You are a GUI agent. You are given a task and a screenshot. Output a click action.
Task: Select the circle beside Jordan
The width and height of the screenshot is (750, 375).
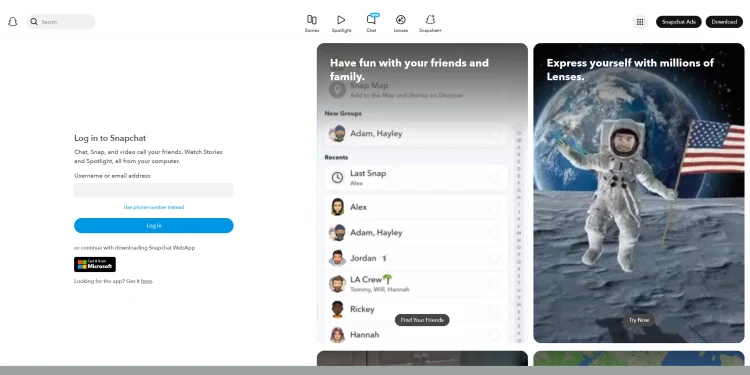(494, 258)
